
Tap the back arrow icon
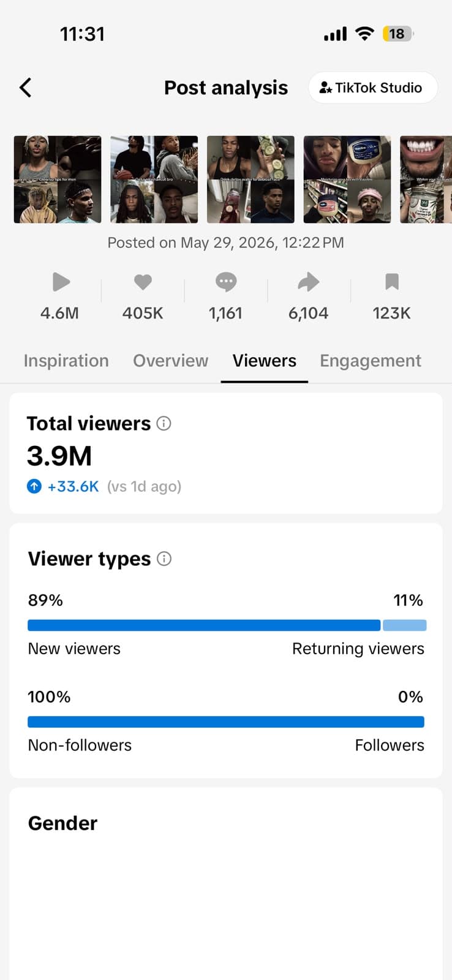click(26, 88)
